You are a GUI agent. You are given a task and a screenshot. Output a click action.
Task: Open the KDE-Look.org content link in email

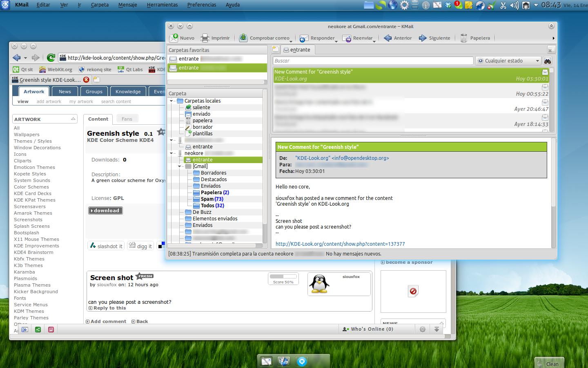coord(340,244)
